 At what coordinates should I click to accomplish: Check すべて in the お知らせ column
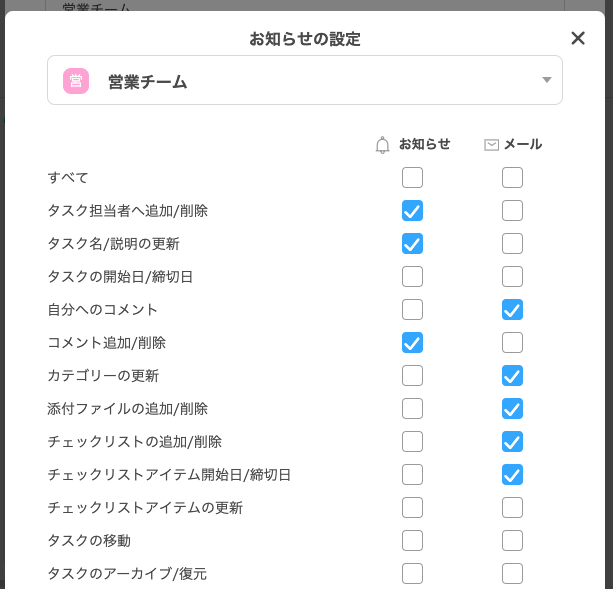coord(412,177)
